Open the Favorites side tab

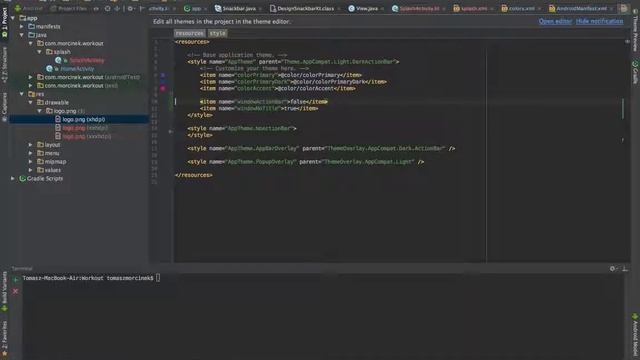point(4,338)
